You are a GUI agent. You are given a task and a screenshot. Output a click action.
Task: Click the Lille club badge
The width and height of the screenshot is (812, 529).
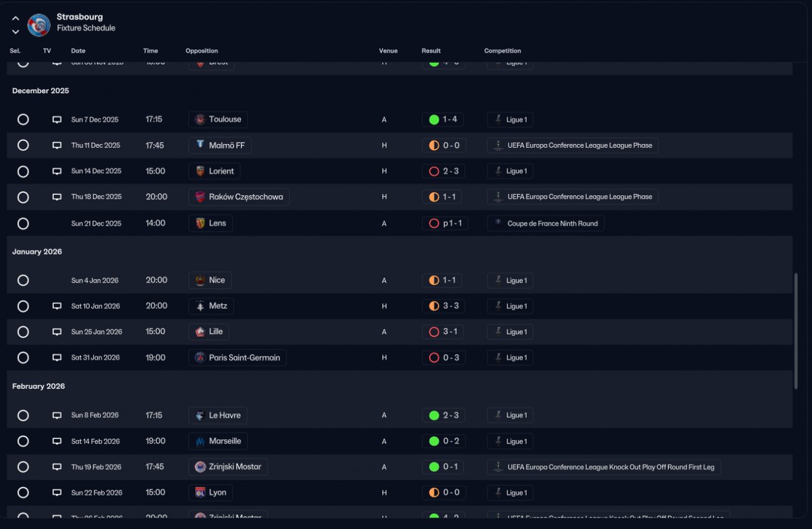(200, 332)
